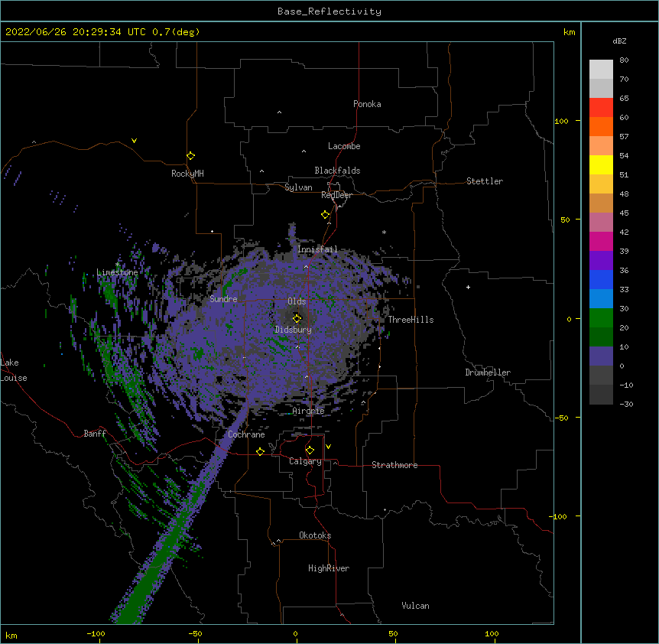Viewport: 659px width, 644px height.
Task: Click the Didsbury map label
Action: tap(293, 330)
